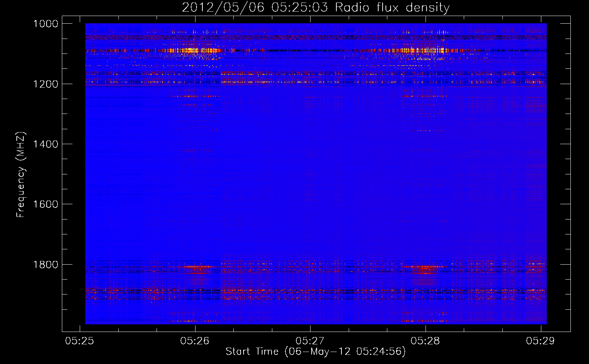This screenshot has height=364, width=589.
Task: Click the 05:25 time tick label
Action: click(79, 341)
